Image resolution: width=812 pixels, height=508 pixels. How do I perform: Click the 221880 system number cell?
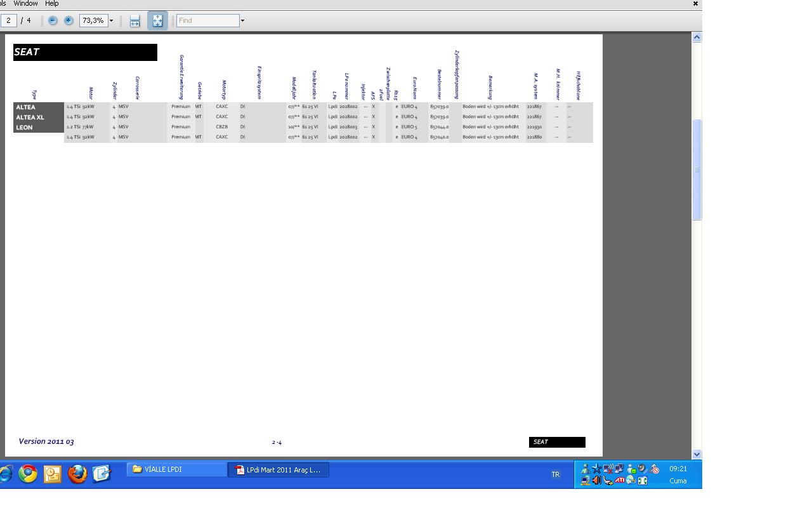tap(534, 137)
